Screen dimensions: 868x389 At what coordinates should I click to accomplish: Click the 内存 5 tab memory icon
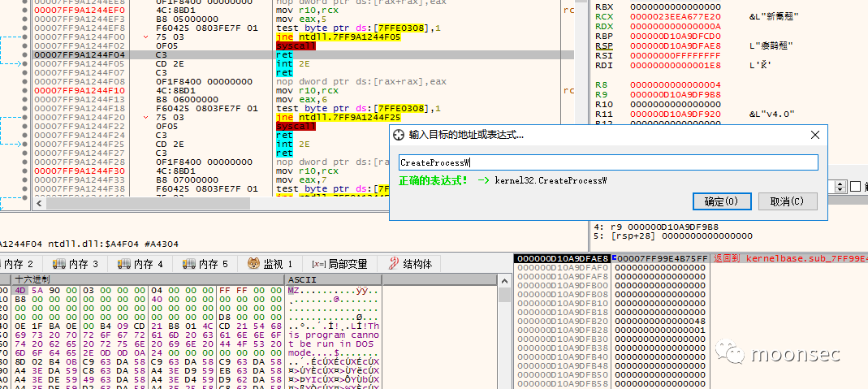(x=189, y=264)
